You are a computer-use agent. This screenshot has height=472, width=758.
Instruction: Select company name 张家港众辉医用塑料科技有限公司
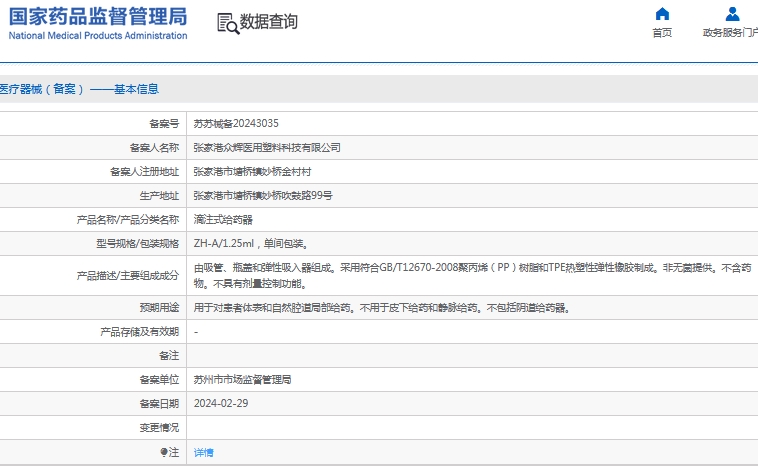point(267,148)
